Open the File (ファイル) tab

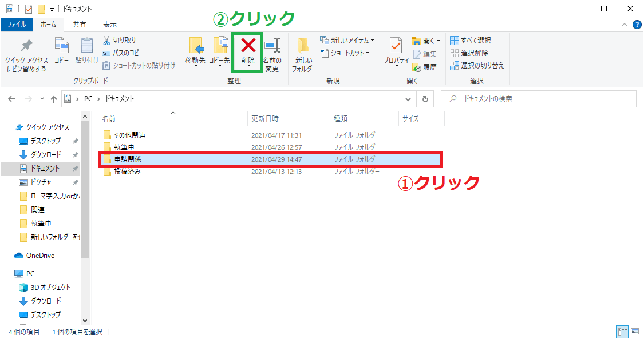tap(17, 25)
